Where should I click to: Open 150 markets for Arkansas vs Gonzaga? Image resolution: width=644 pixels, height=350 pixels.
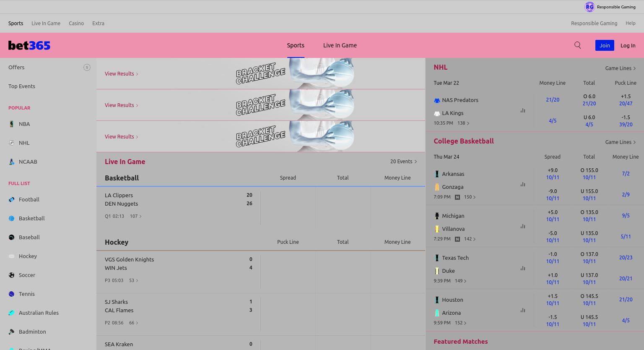click(x=470, y=197)
